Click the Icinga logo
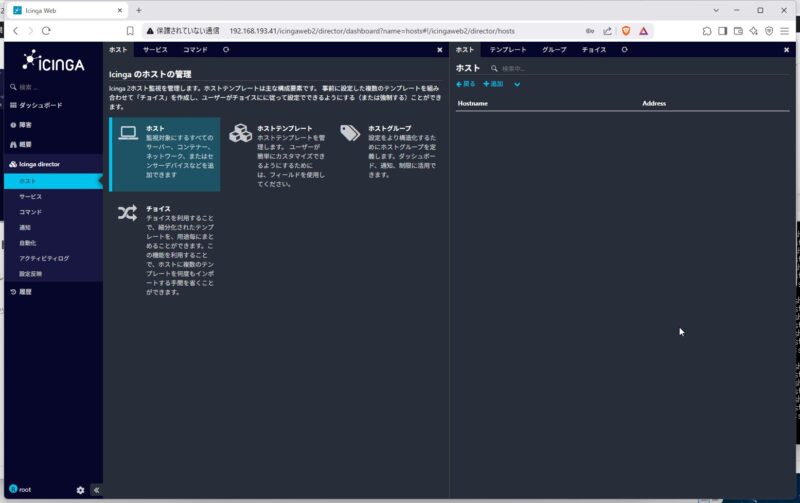Screen dimensions: 800x503 (x=53, y=61)
